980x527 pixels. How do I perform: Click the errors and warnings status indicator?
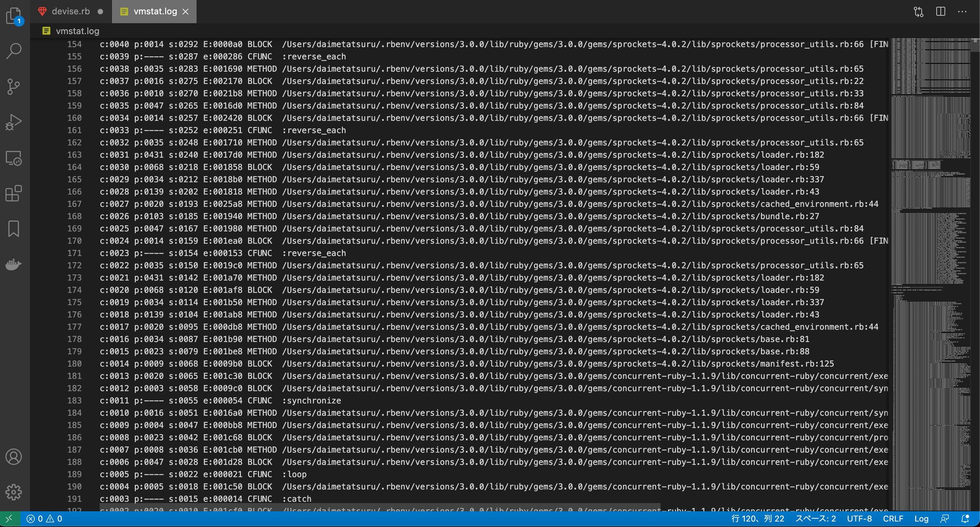tap(44, 518)
